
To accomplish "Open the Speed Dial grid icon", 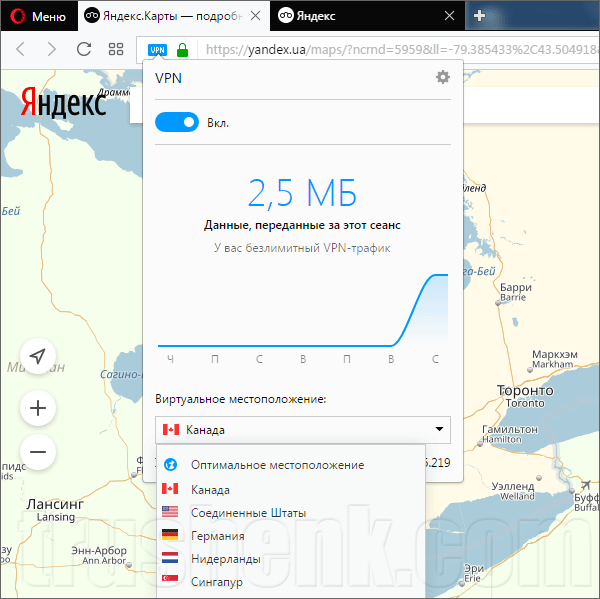I will [x=116, y=49].
